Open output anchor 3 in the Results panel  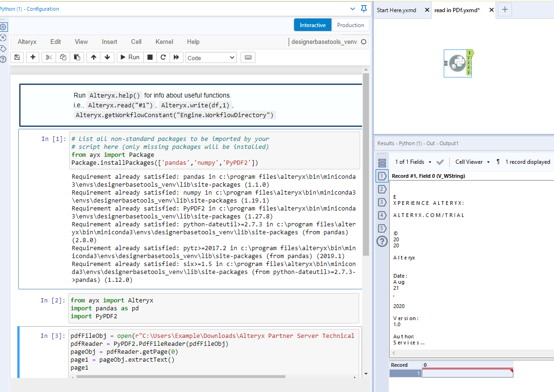(382, 203)
